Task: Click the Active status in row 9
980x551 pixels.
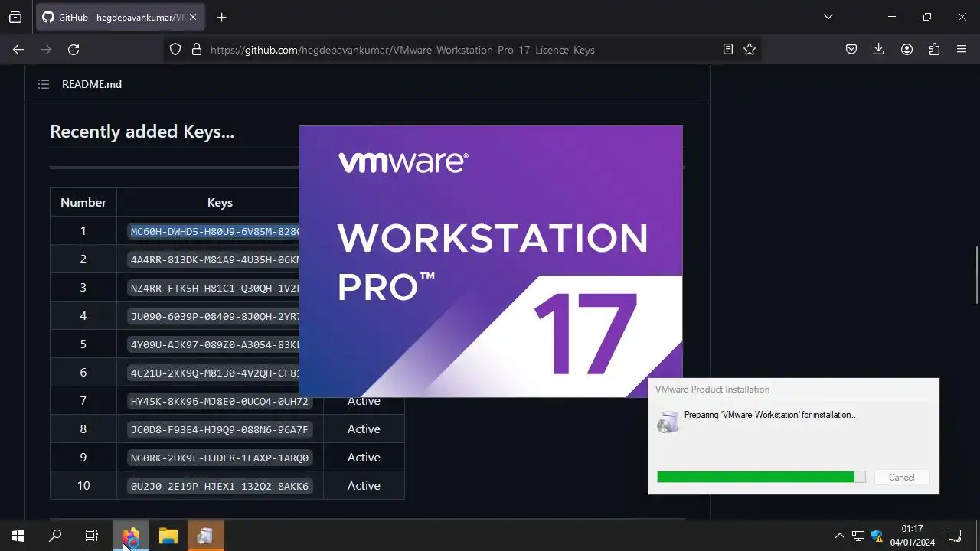Action: [x=364, y=457]
